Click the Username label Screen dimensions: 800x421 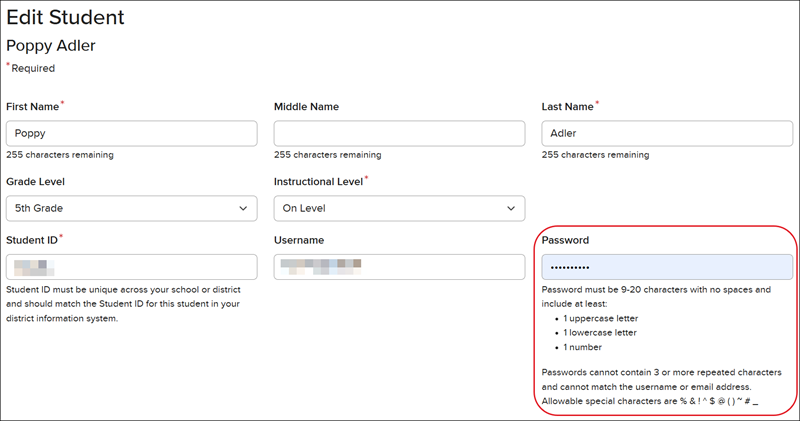pos(299,240)
